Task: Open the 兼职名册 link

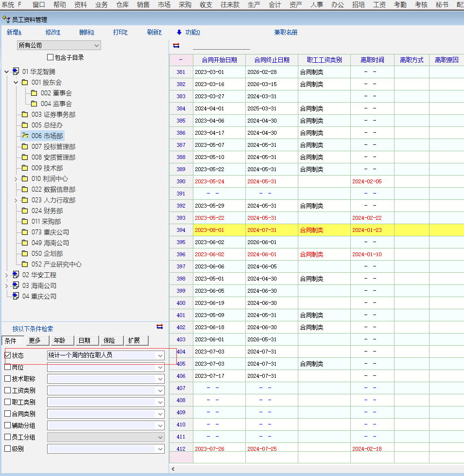Action: [286, 33]
